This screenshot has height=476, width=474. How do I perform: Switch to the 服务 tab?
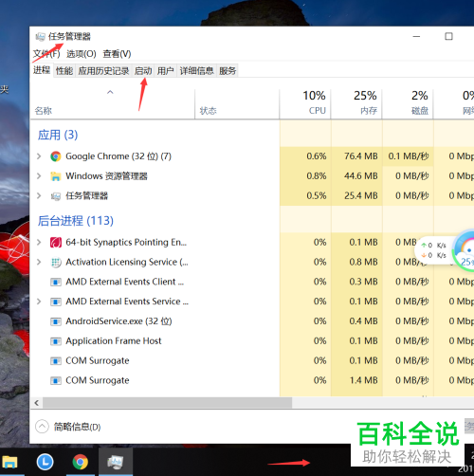(228, 71)
